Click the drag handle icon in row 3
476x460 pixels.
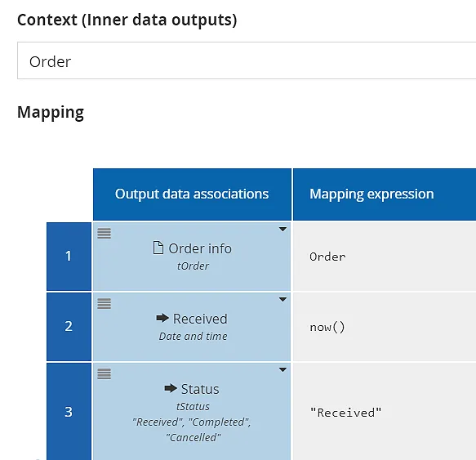[105, 373]
